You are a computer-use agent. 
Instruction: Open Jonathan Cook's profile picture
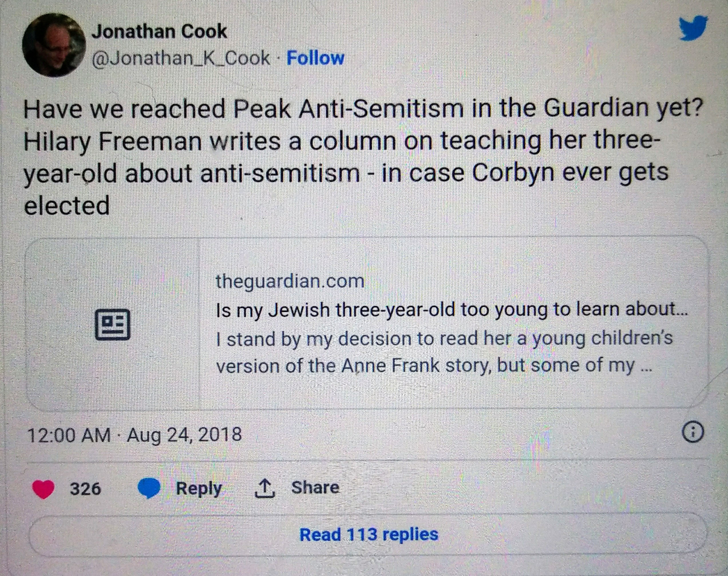[54, 45]
